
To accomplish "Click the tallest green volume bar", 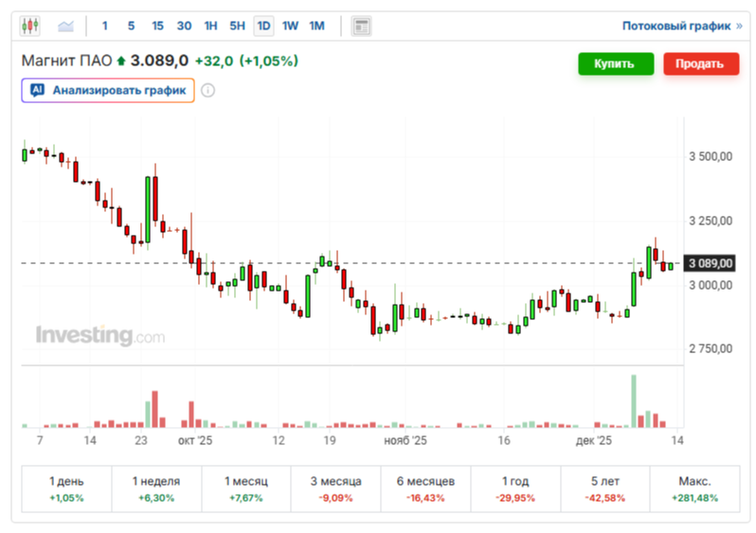I will click(x=634, y=401).
